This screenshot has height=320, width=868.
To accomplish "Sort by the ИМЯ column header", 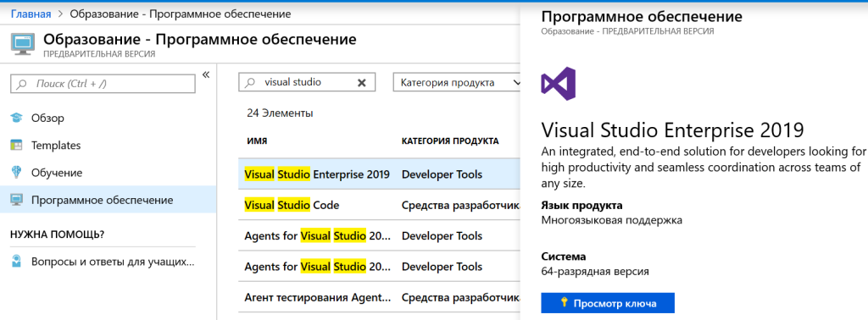I will point(257,141).
